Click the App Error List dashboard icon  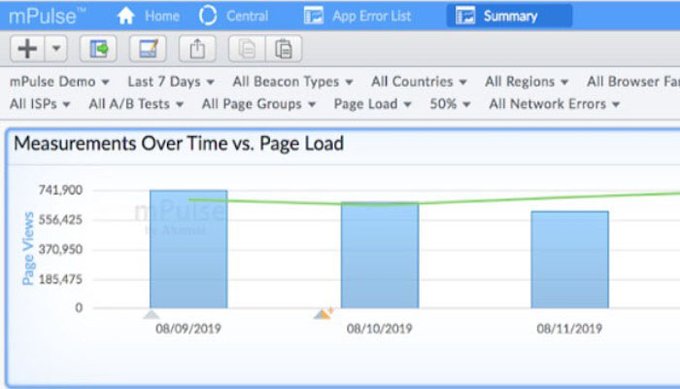pos(314,16)
